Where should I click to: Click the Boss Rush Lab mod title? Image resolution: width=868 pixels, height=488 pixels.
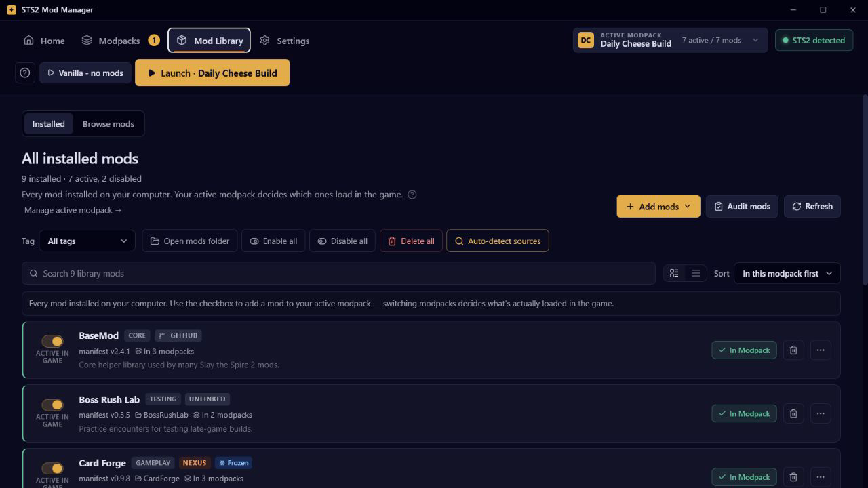109,399
